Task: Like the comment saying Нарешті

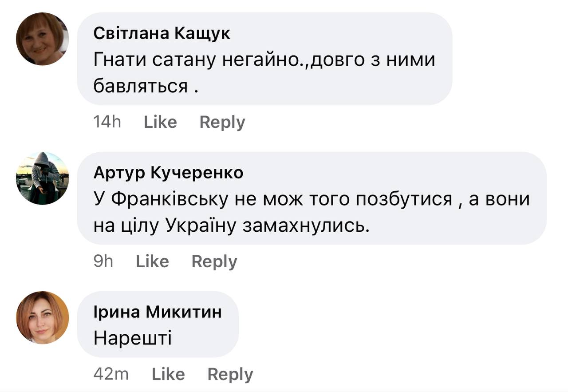Action: [x=168, y=374]
